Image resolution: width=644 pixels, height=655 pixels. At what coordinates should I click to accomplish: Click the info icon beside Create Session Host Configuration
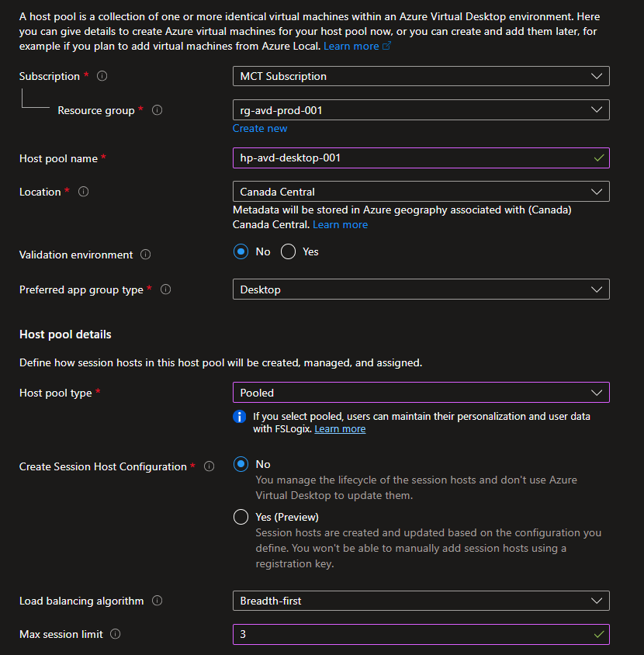point(209,466)
